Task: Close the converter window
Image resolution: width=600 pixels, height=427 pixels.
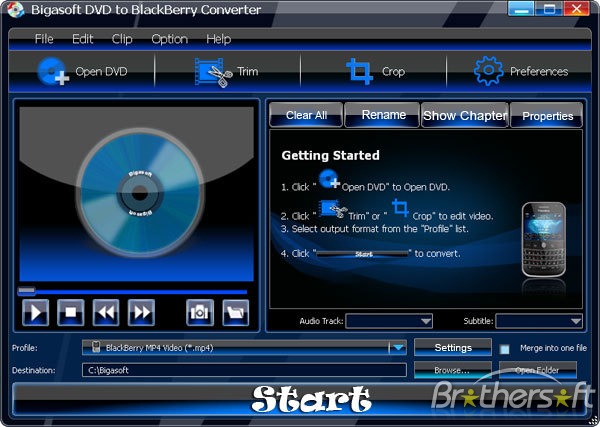Action: [x=576, y=8]
